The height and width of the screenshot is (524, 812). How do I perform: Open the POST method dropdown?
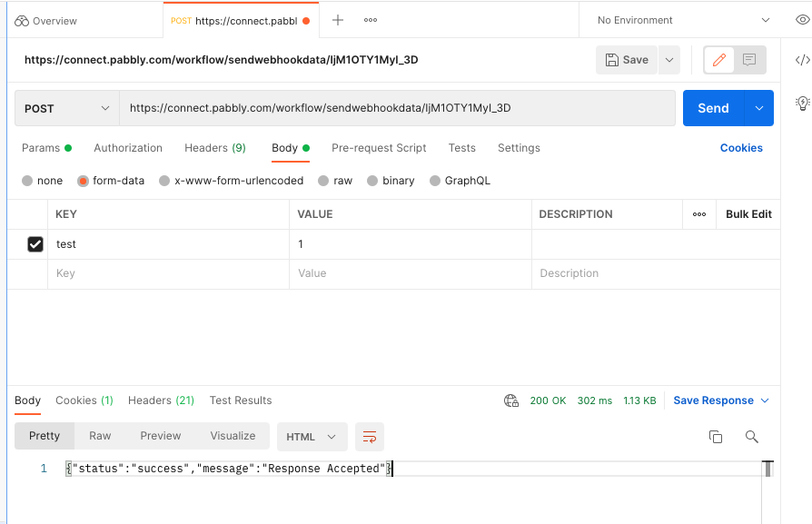click(67, 108)
